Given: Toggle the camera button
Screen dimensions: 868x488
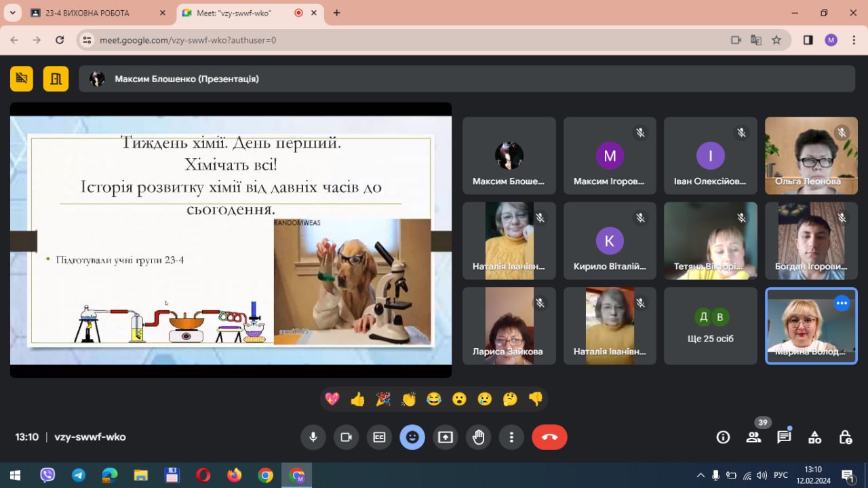Looking at the screenshot, I should coord(346,437).
